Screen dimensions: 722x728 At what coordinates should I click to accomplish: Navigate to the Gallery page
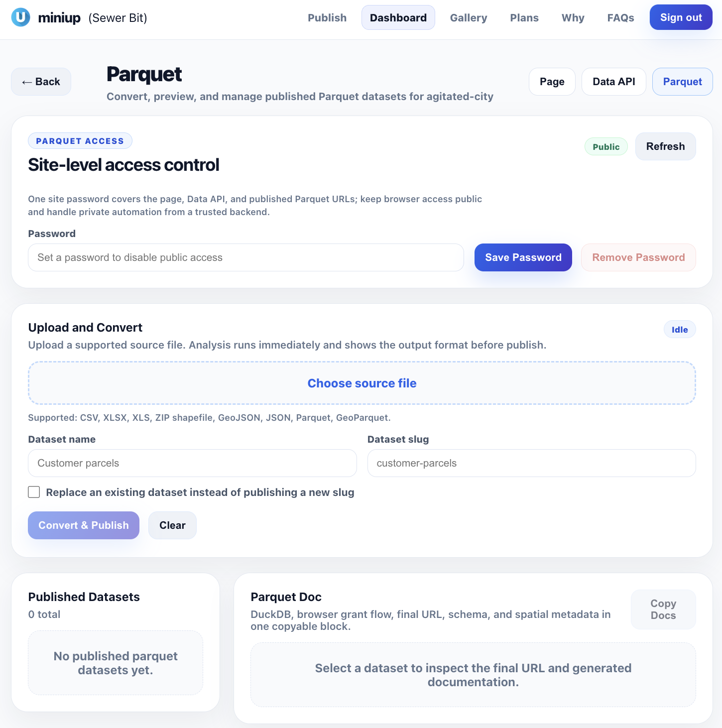coord(468,17)
